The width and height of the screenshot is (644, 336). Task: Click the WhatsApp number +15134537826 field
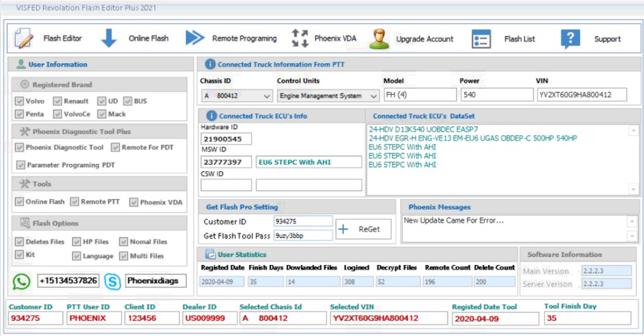(68, 281)
